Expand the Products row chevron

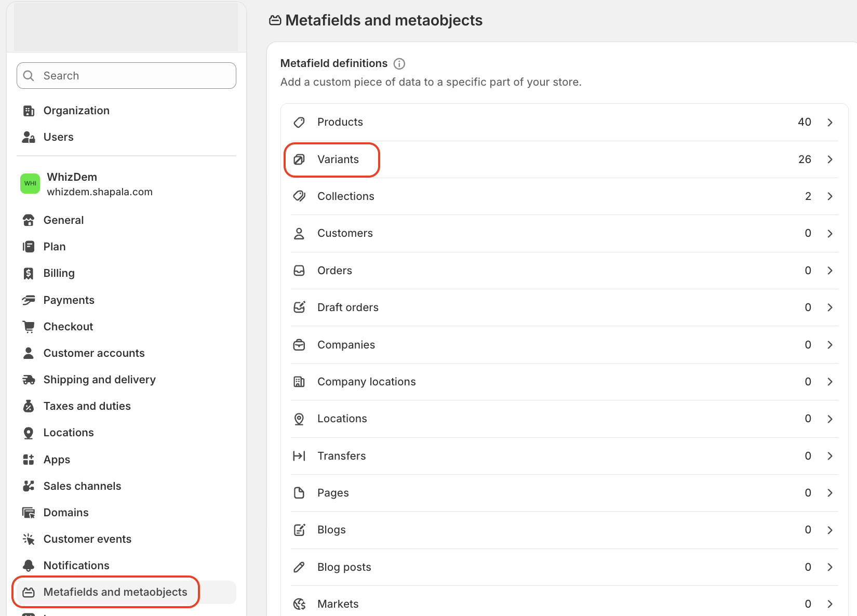pyautogui.click(x=830, y=122)
